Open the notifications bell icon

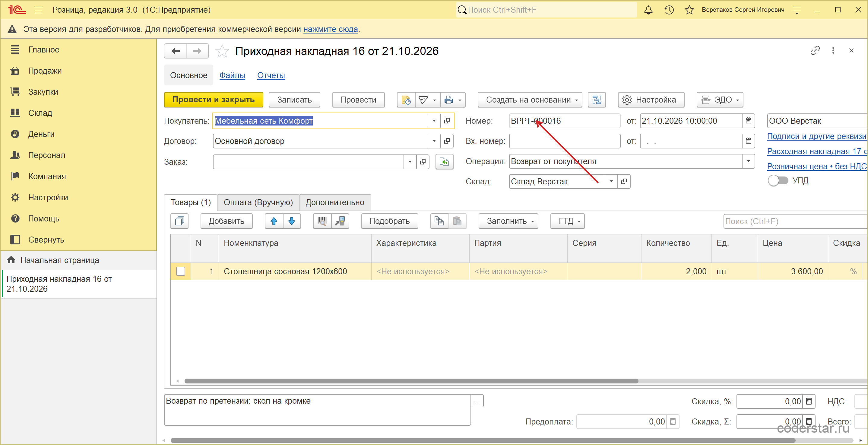pos(648,10)
